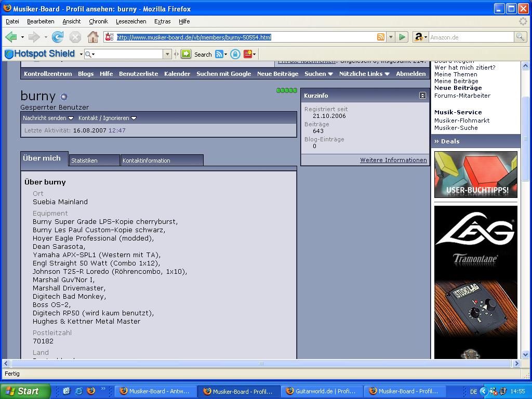The image size is (532, 399).
Task: Open the Forward button history dropdown
Action: [x=46, y=37]
